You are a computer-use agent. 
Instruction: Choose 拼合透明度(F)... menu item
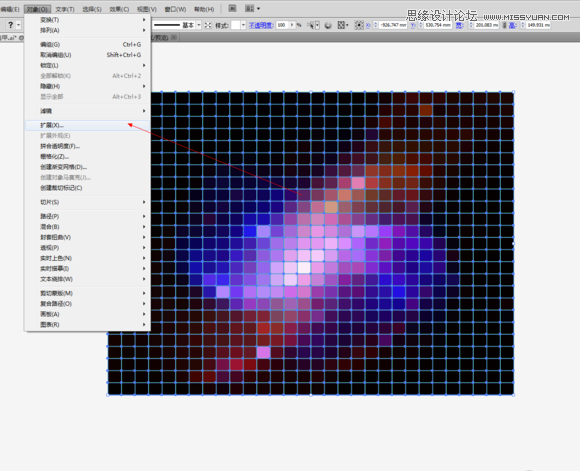point(87,146)
